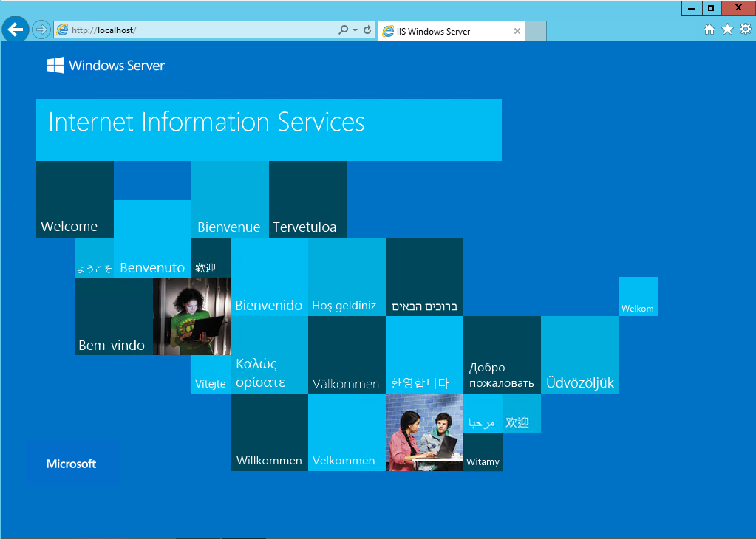Click the Windows Server logo
This screenshot has height=539, width=756.
105,65
